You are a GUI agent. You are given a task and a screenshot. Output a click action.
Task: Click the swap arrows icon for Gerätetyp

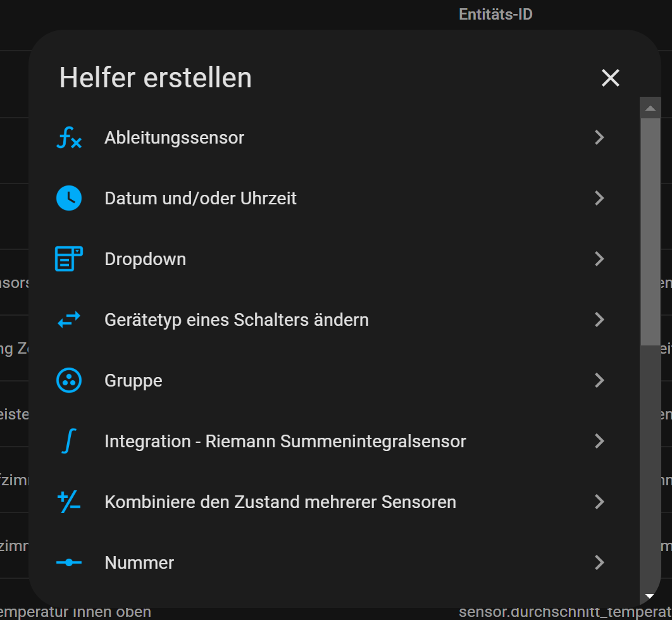pyautogui.click(x=69, y=320)
